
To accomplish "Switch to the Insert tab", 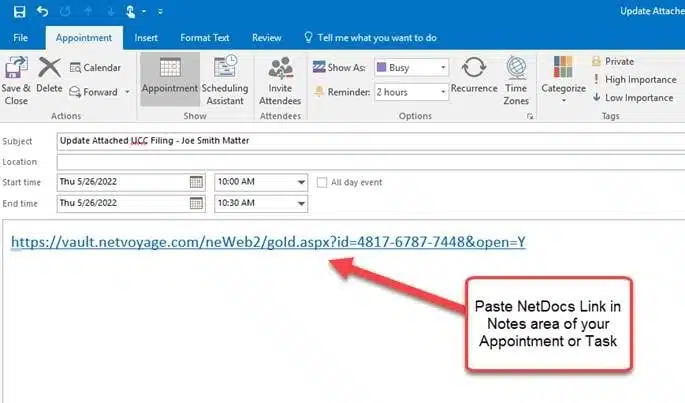I will 146,38.
